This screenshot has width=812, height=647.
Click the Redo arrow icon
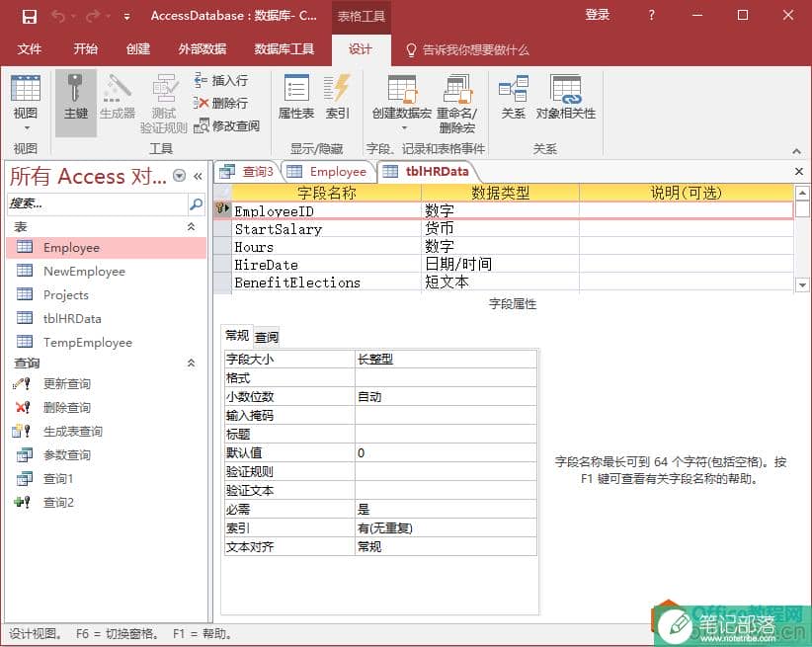(93, 17)
